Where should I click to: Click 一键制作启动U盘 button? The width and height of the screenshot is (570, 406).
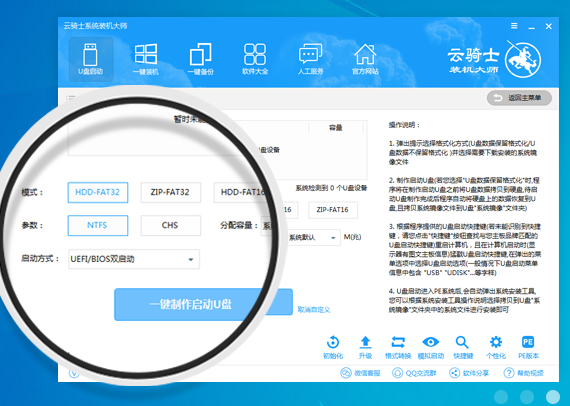pos(203,305)
